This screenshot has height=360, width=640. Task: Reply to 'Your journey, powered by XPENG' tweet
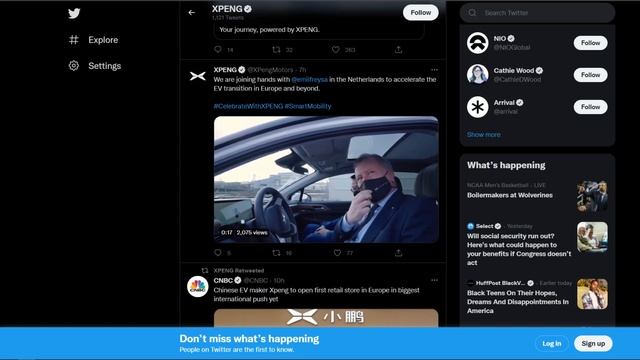click(218, 49)
